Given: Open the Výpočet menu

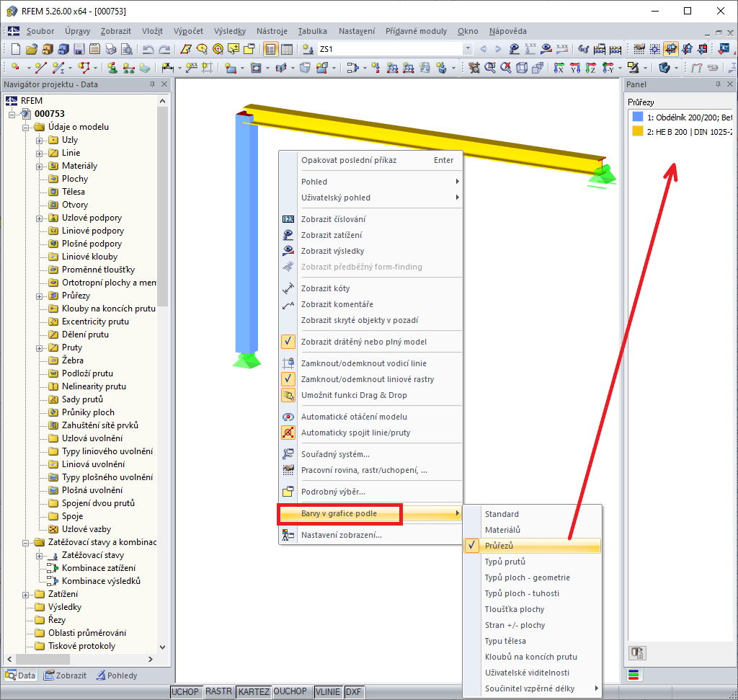Looking at the screenshot, I should (188, 31).
